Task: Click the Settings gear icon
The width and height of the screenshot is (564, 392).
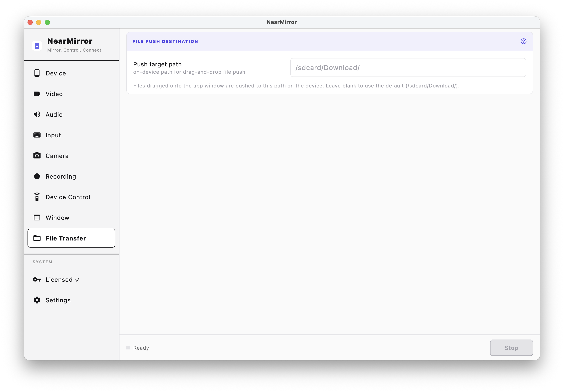Action: coord(37,300)
